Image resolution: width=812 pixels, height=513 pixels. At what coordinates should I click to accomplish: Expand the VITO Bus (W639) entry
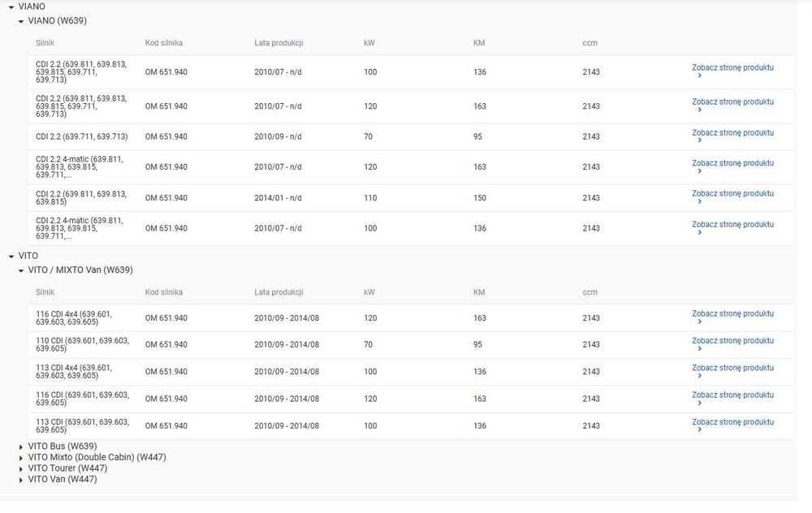click(21, 446)
